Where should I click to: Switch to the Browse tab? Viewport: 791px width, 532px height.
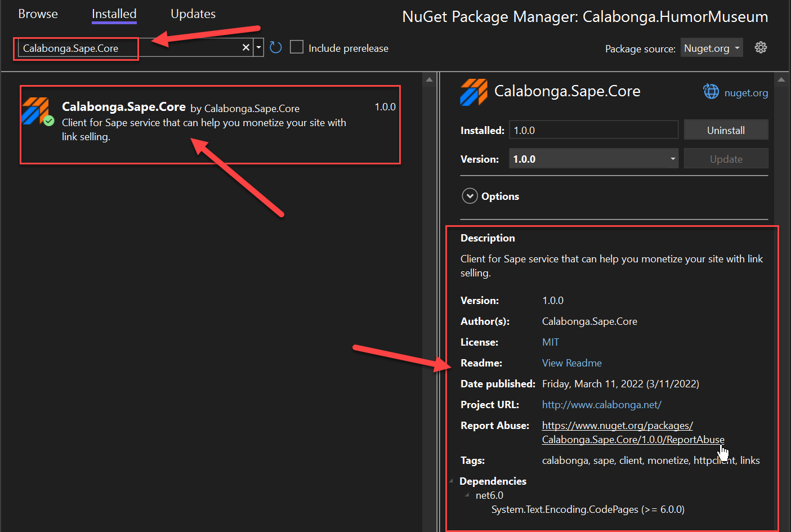point(38,14)
